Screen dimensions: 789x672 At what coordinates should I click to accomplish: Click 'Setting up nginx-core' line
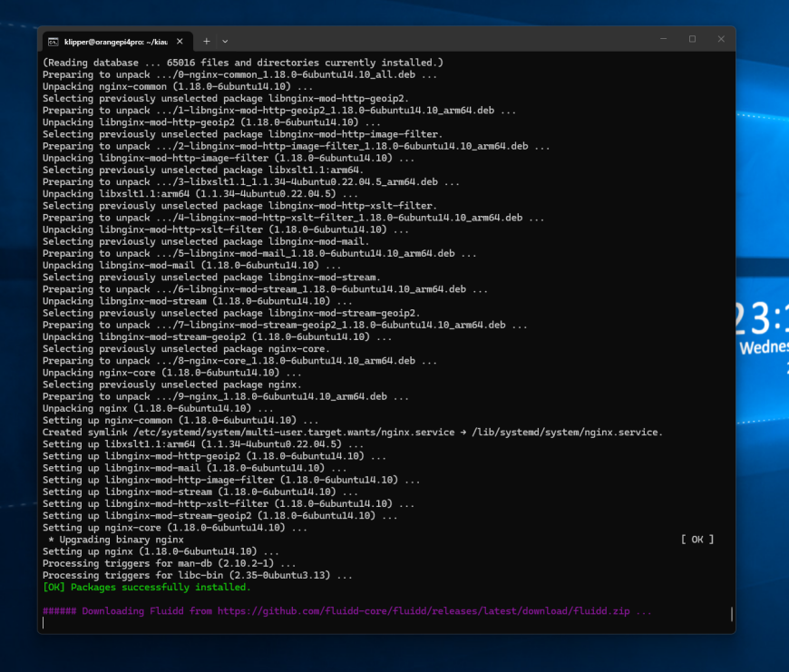[x=175, y=528]
